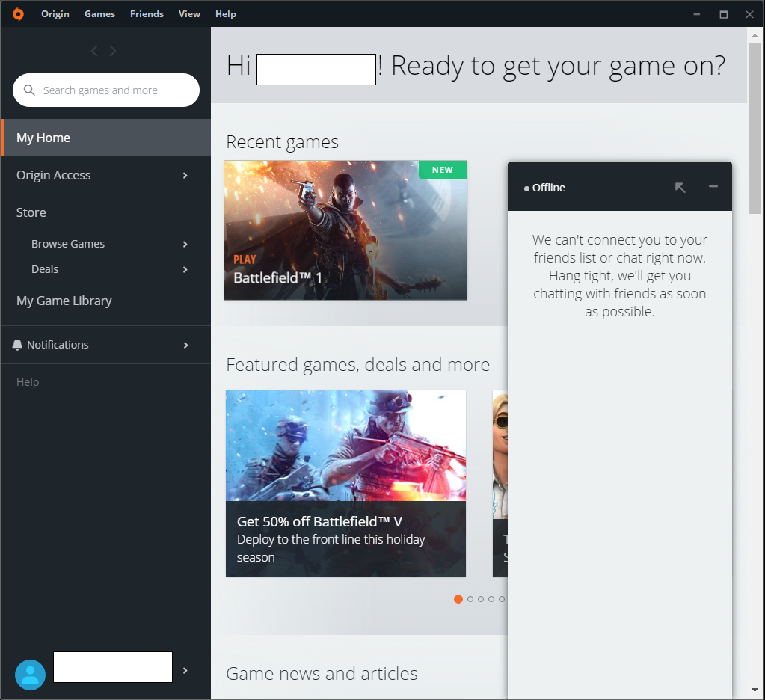The height and width of the screenshot is (700, 765).
Task: Click the Help link in sidebar
Action: click(28, 382)
